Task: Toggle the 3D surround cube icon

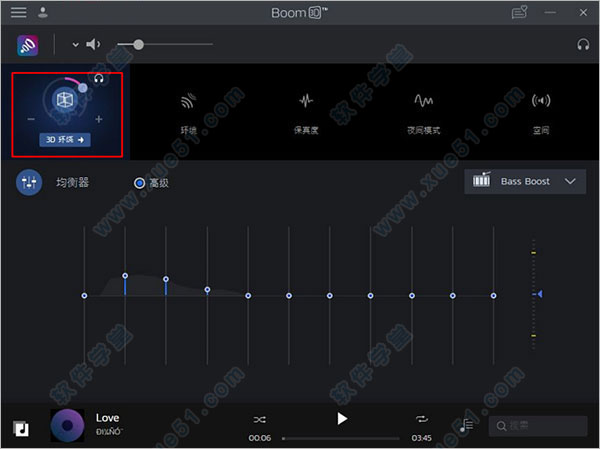Action: [65, 100]
